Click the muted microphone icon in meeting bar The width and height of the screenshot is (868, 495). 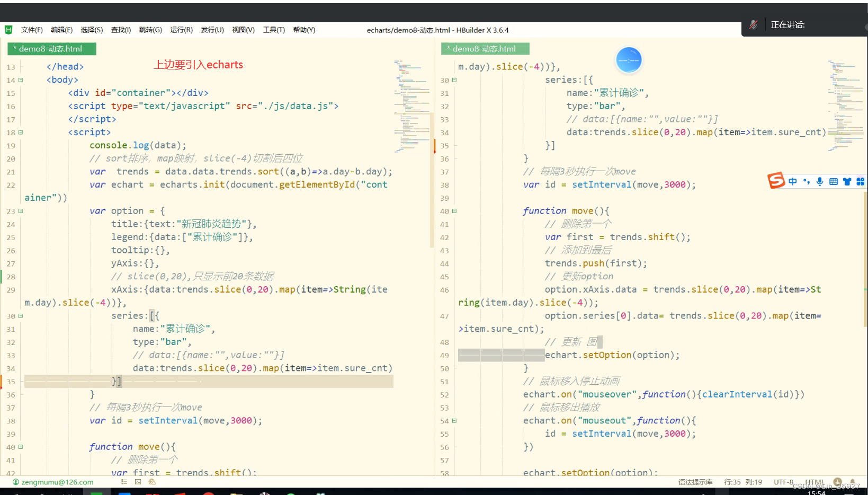753,25
